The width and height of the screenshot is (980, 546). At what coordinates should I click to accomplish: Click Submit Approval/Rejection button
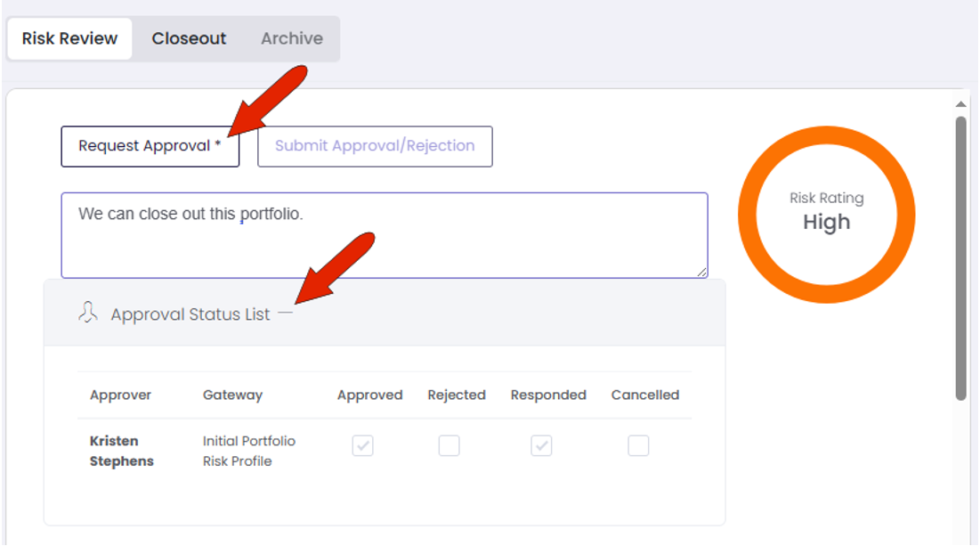click(x=375, y=146)
